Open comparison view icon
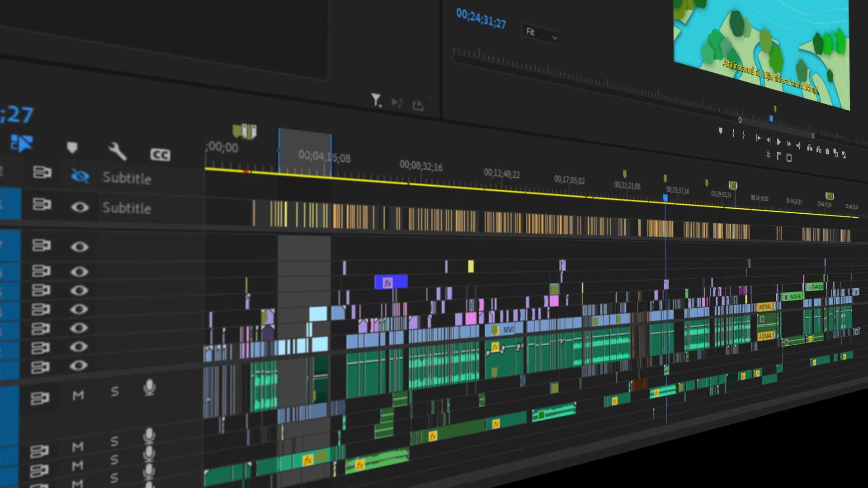This screenshot has height=488, width=868. (835, 153)
